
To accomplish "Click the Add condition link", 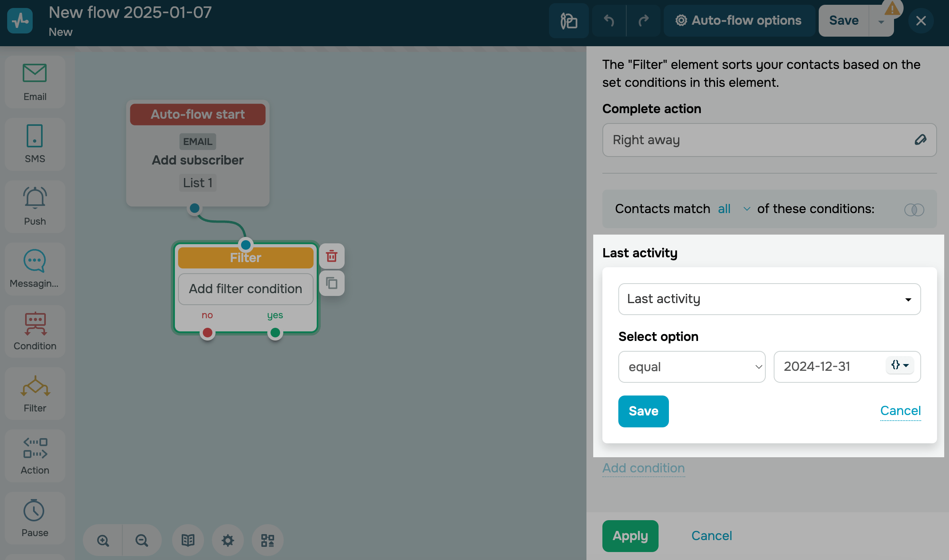I will (x=643, y=468).
